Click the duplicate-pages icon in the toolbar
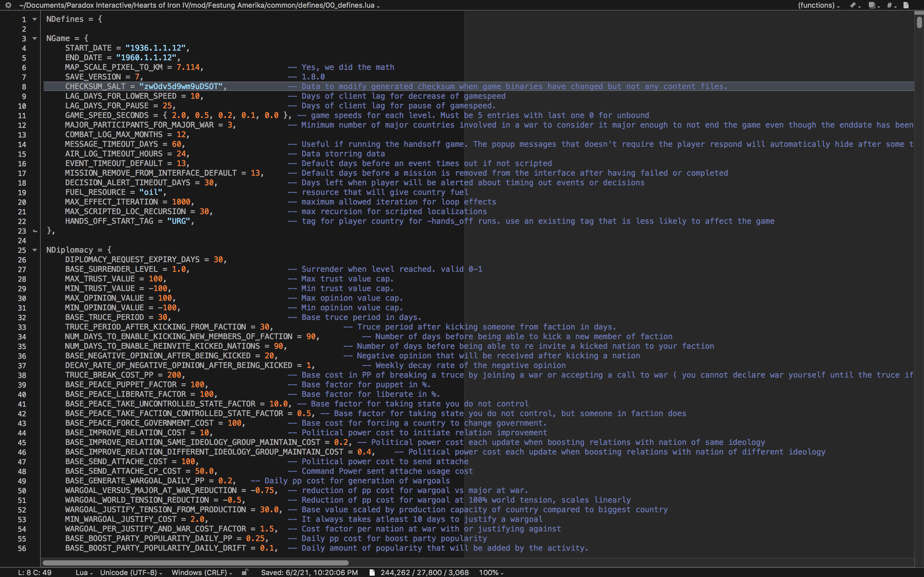Viewport: 924px width, 577px height. (x=872, y=5)
